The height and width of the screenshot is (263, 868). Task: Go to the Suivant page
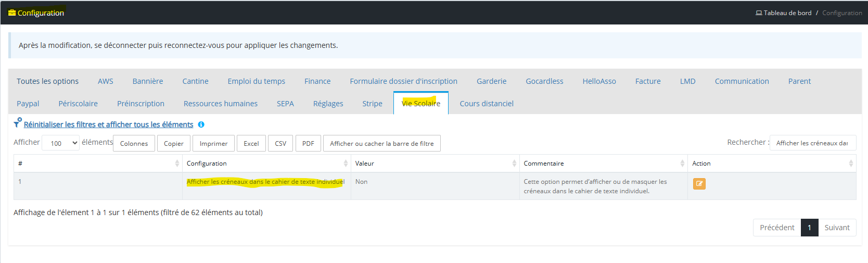click(837, 228)
